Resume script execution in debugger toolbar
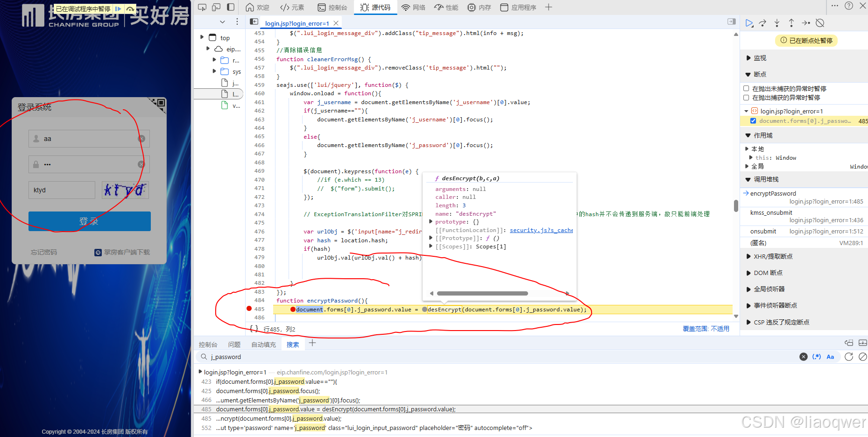 (x=749, y=23)
